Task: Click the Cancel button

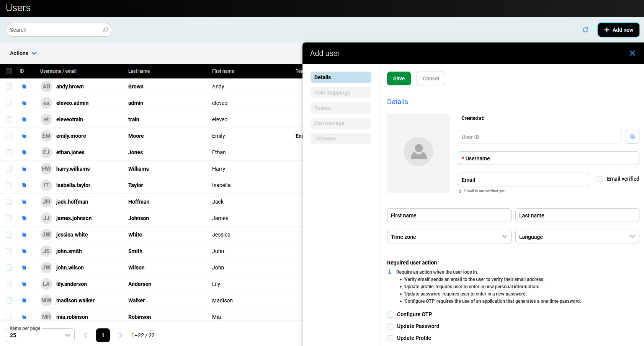Action: [x=430, y=78]
